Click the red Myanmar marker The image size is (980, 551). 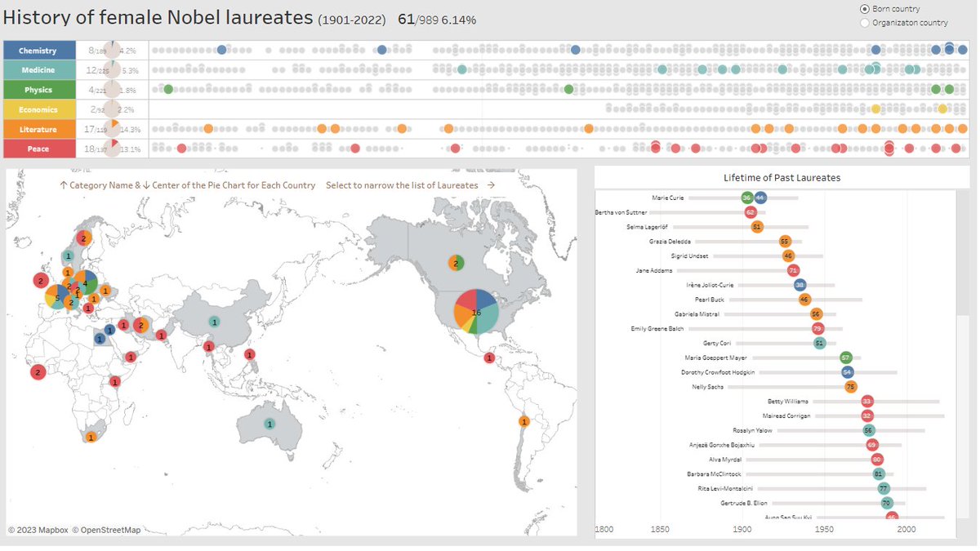(x=209, y=347)
